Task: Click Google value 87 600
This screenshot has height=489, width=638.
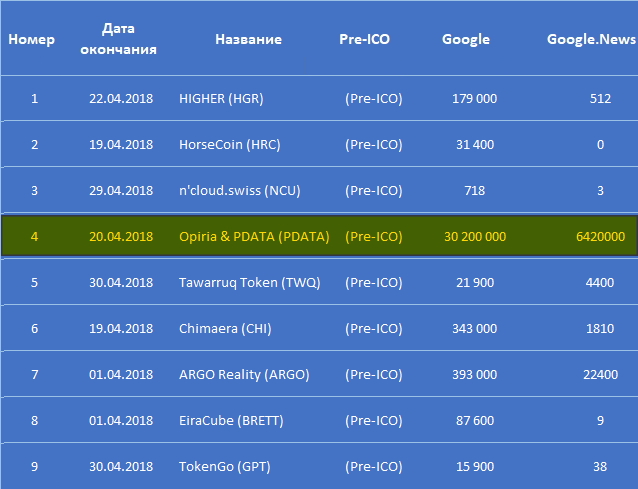Action: (475, 420)
